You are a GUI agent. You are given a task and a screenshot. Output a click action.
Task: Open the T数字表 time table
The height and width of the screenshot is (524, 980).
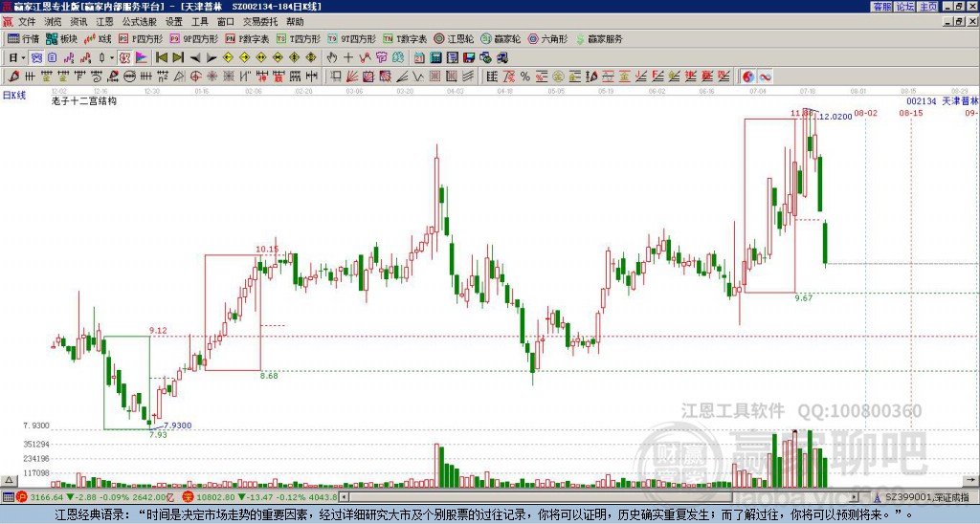coord(405,38)
